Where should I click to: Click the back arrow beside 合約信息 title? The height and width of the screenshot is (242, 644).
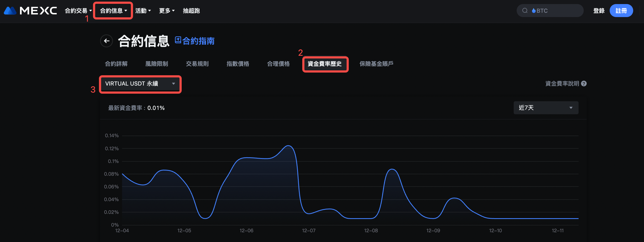[x=107, y=41]
